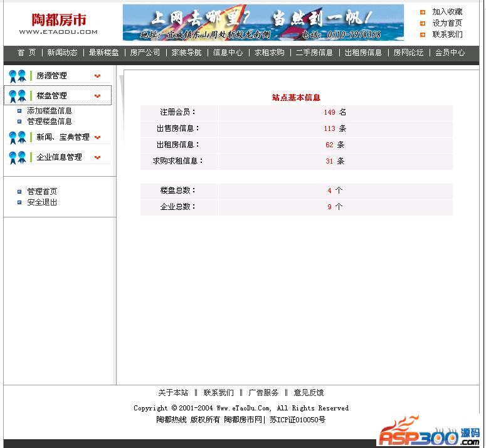This screenshot has width=486, height=448.
Task: Click the 楼盘总数： label
Action: point(178,190)
